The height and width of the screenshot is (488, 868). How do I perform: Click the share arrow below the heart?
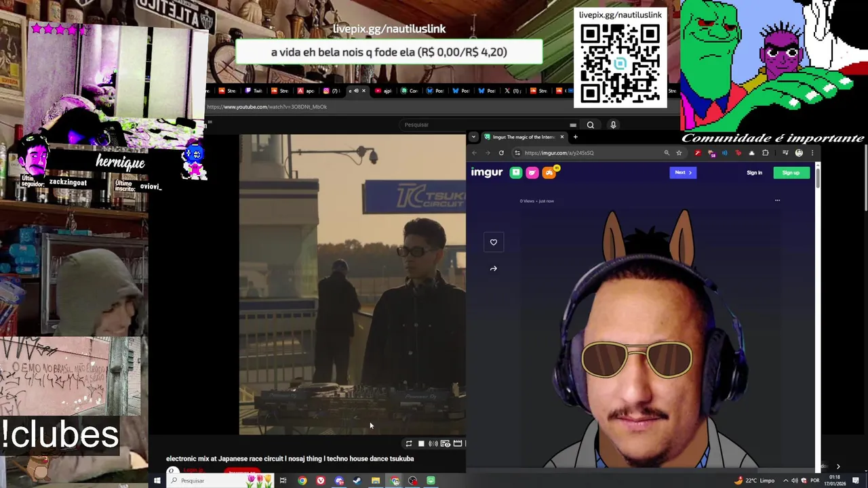(x=494, y=268)
